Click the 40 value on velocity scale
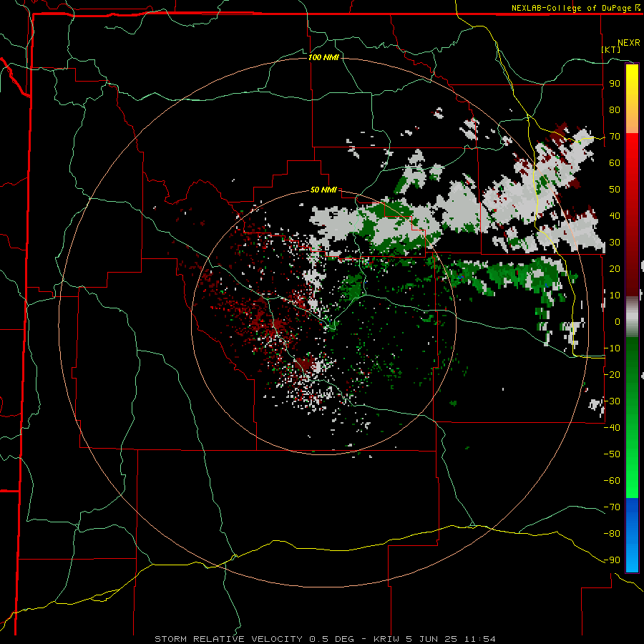The height and width of the screenshot is (644, 644). [x=615, y=215]
